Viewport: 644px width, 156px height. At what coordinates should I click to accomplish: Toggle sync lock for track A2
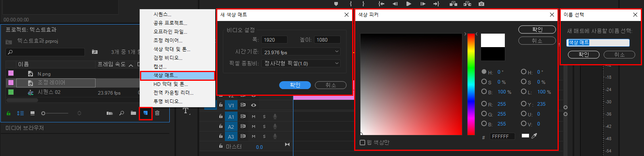(243, 126)
